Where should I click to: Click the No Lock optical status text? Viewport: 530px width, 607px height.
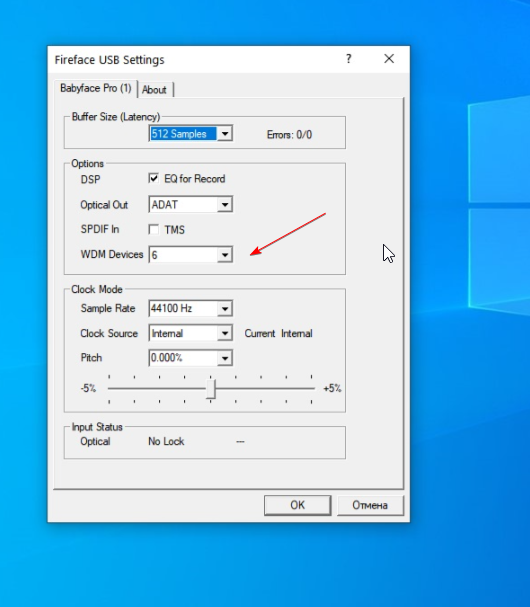(x=166, y=441)
